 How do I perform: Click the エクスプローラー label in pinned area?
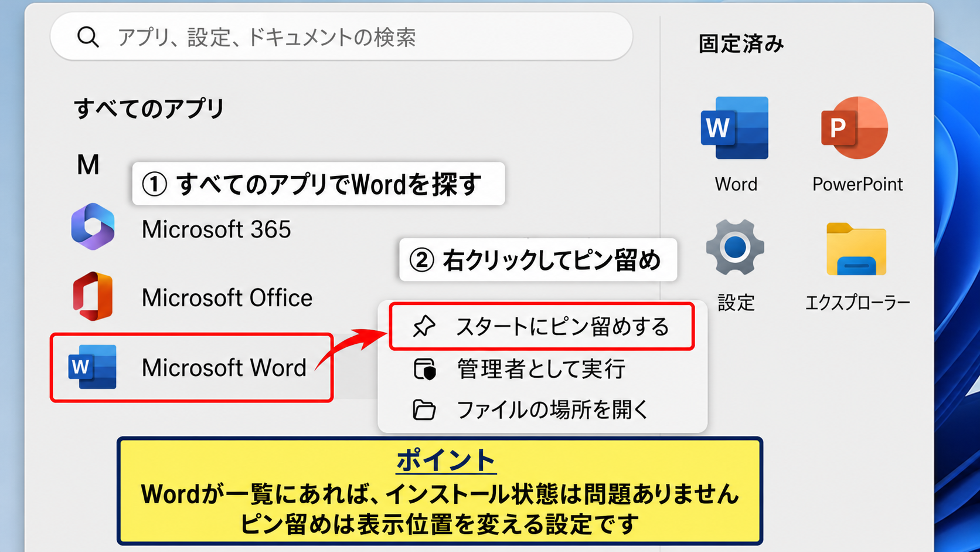point(857,303)
